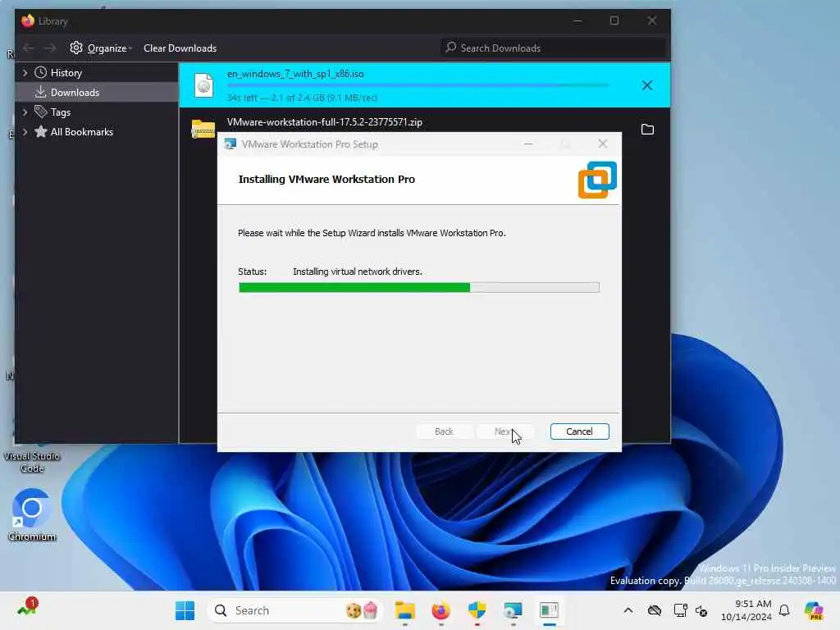
Task: Click the VMware-workstation zip folder icon
Action: tap(203, 129)
